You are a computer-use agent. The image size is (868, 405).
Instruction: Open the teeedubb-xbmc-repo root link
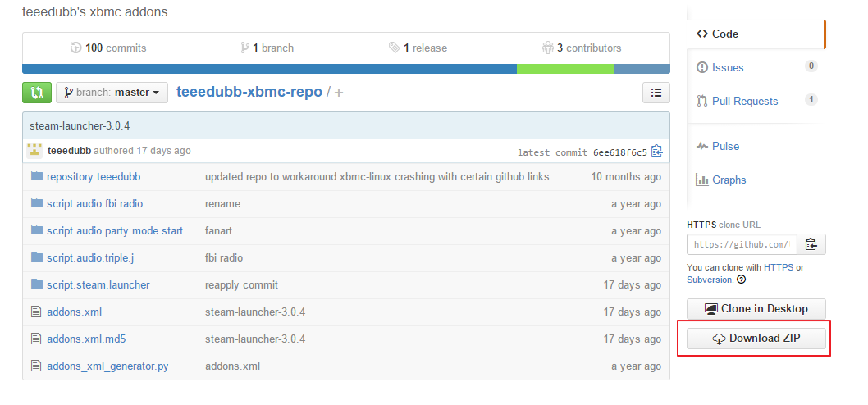(249, 92)
